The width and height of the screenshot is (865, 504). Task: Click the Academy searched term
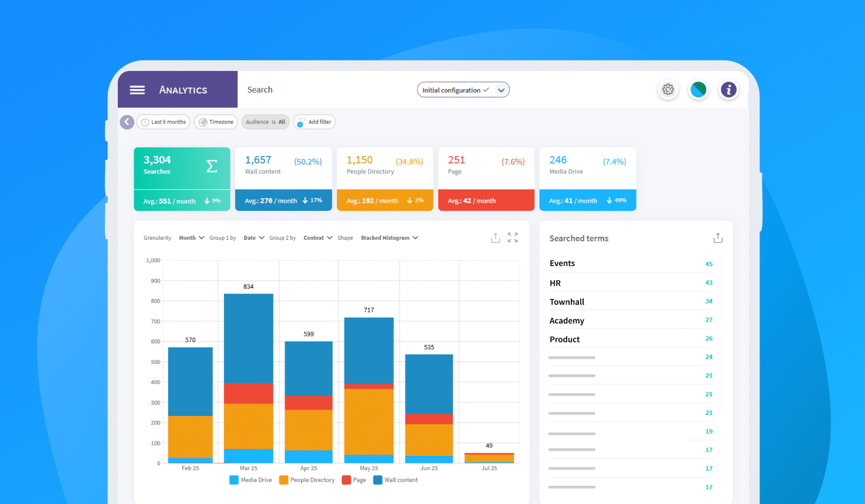[x=567, y=321]
